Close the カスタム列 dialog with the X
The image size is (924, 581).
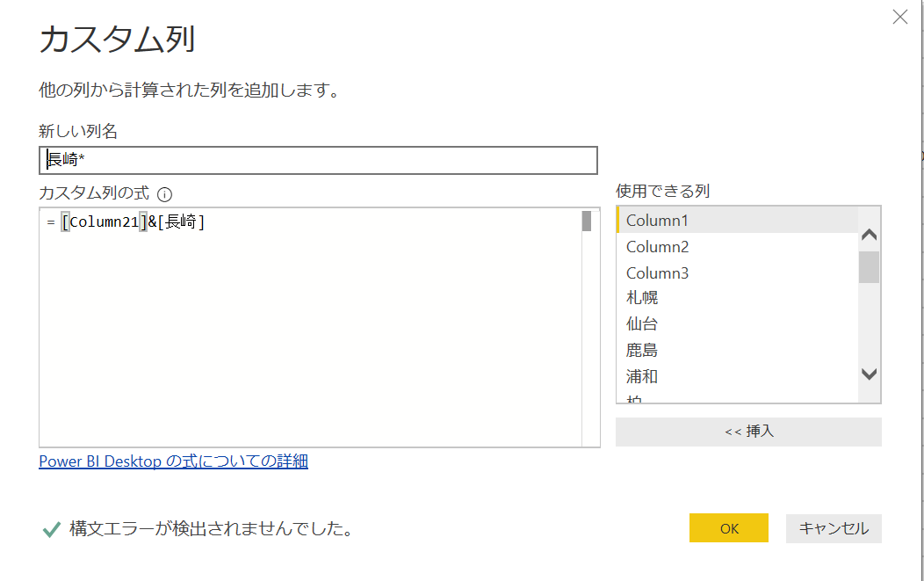pos(899,17)
